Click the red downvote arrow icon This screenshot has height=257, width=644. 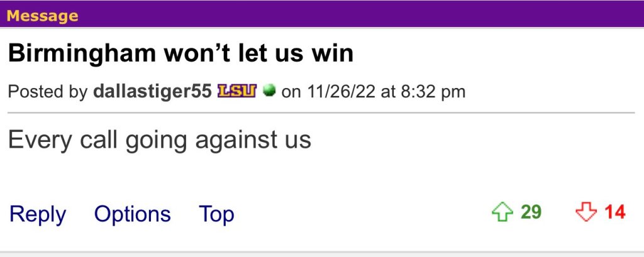(x=586, y=212)
